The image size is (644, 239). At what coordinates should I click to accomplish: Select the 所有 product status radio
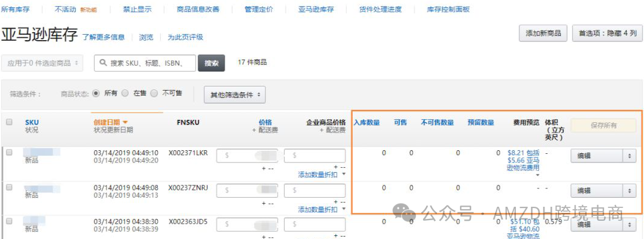(96, 93)
